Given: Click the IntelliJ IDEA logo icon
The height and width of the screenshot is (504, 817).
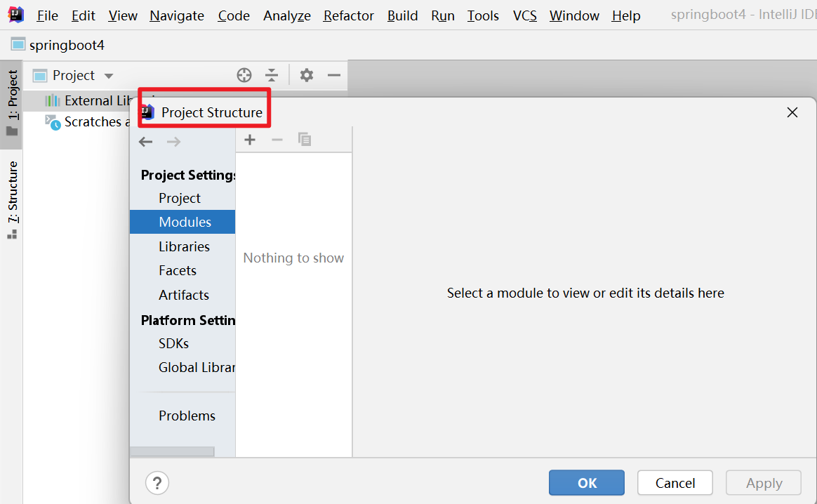Looking at the screenshot, I should coord(16,15).
